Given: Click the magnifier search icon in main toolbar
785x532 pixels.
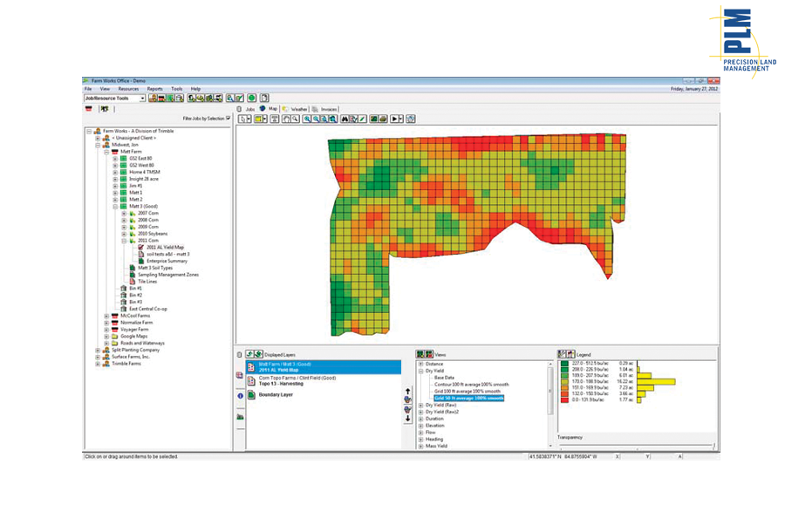Looking at the screenshot, I should click(229, 98).
